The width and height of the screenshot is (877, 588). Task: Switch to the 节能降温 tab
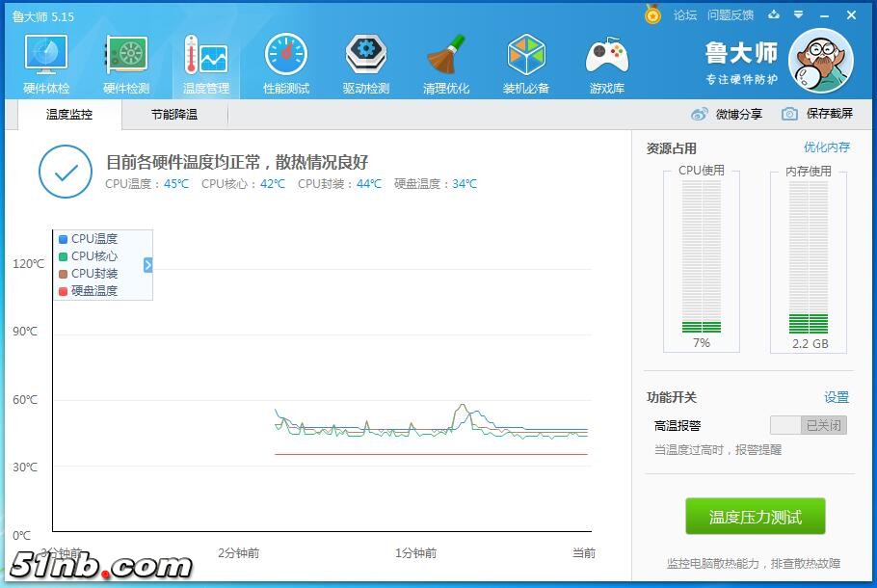(x=173, y=115)
